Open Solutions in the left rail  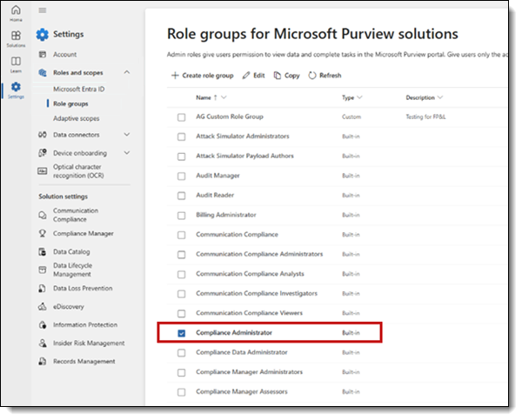coord(16,38)
